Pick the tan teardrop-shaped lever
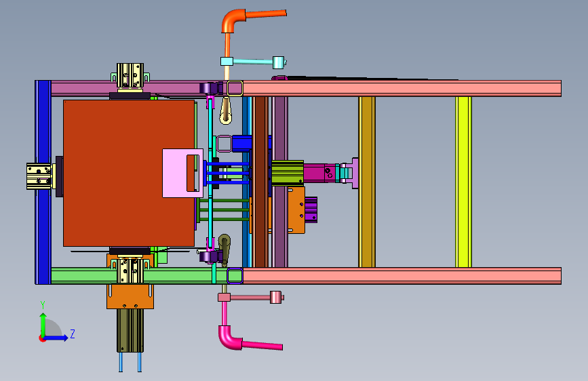The image size is (588, 381). pos(225,110)
